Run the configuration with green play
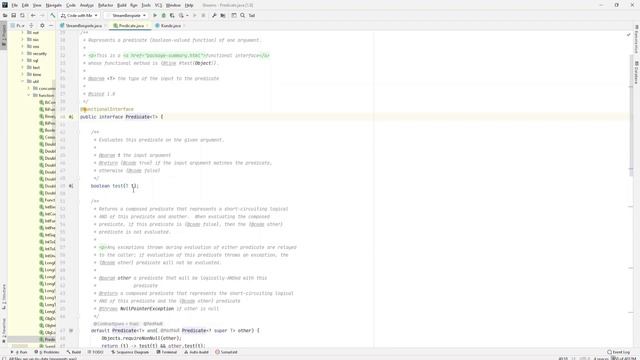Screen dimensions: 640x360 pyautogui.click(x=155, y=16)
